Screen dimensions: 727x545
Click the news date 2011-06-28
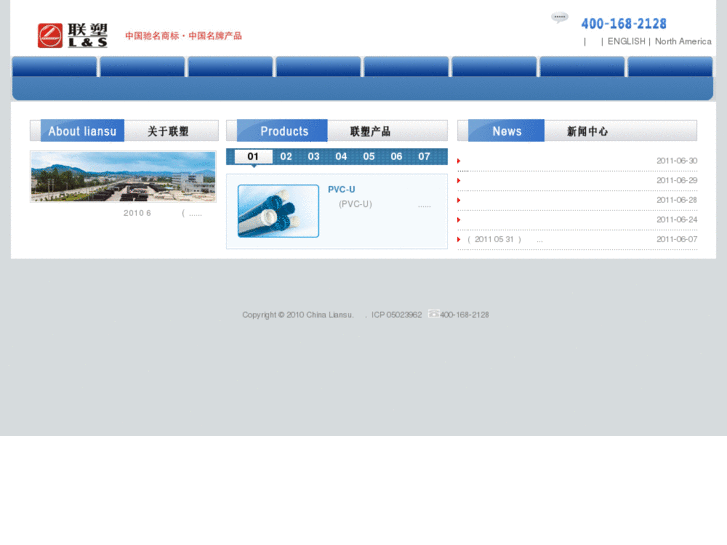[x=677, y=200]
